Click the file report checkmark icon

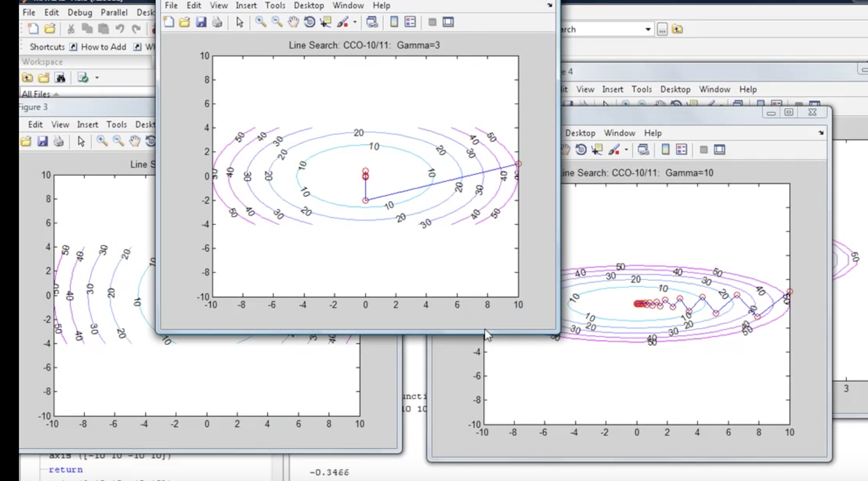83,78
